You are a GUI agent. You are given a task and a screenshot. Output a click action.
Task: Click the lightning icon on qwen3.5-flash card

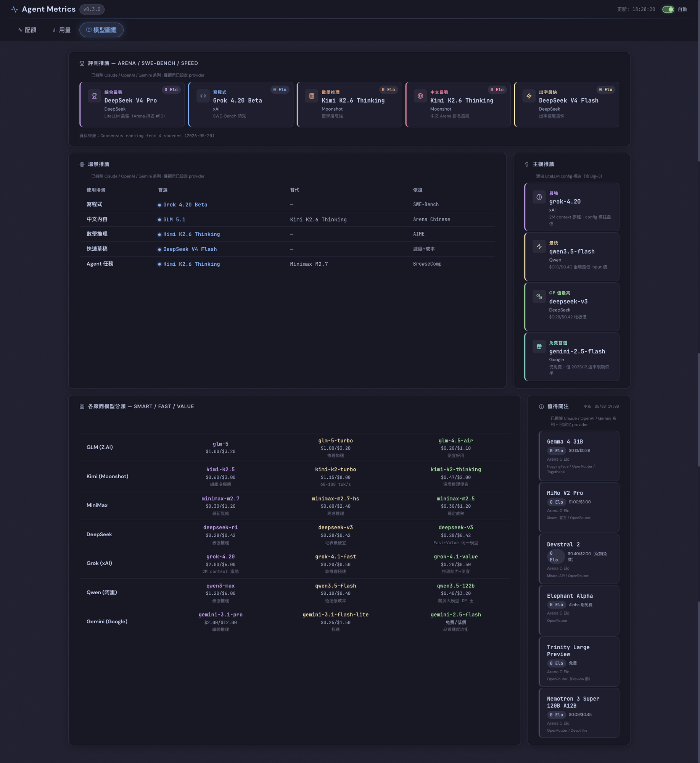coord(539,247)
